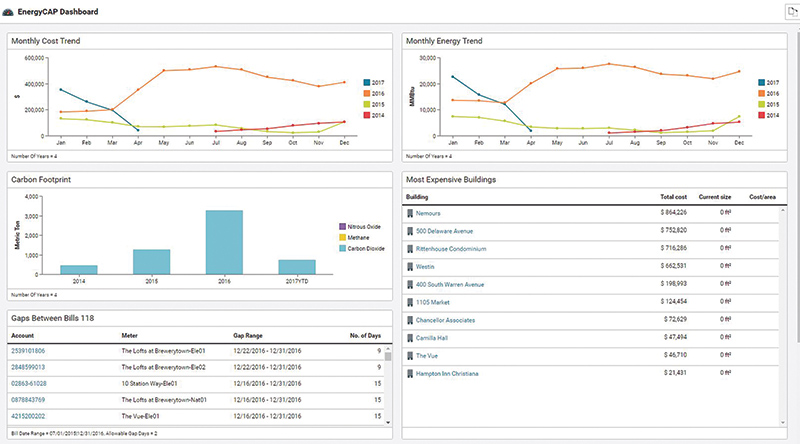Open the Nemours building link

(x=428, y=213)
